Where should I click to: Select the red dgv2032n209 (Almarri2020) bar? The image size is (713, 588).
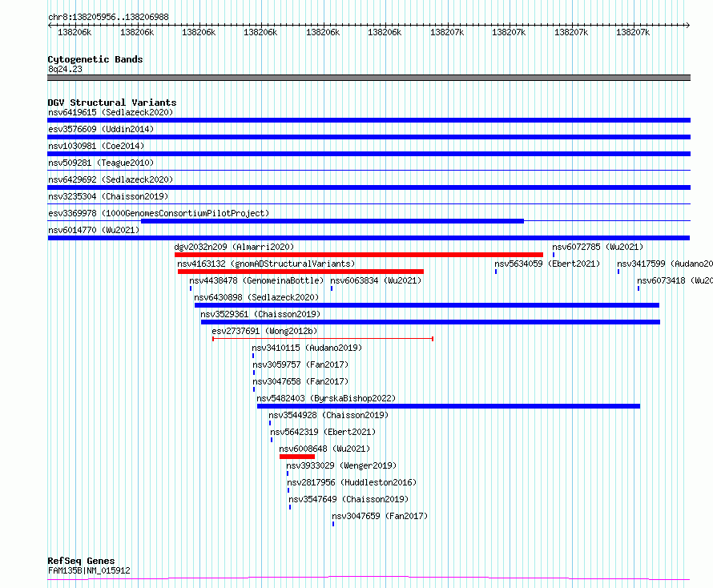coord(359,255)
